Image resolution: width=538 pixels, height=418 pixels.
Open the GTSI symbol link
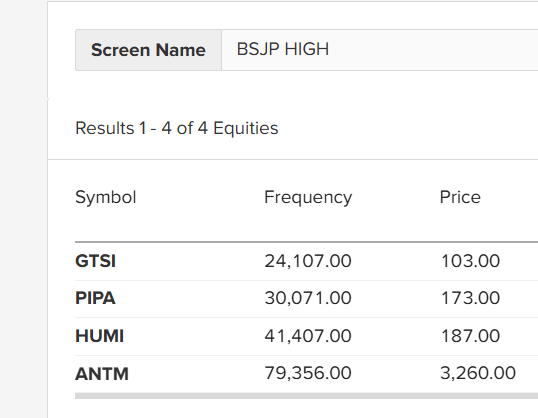coord(95,261)
